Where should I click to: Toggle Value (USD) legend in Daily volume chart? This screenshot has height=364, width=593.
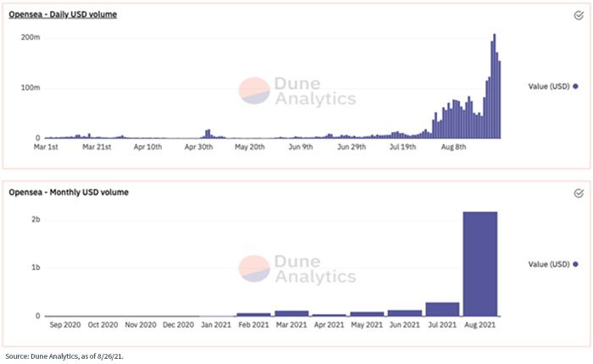tap(553, 86)
